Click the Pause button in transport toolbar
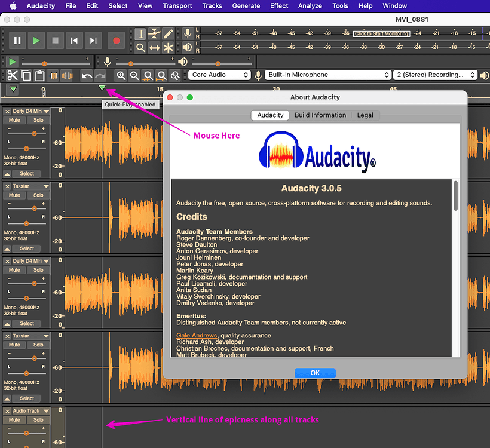This screenshot has height=448, width=490. (17, 41)
